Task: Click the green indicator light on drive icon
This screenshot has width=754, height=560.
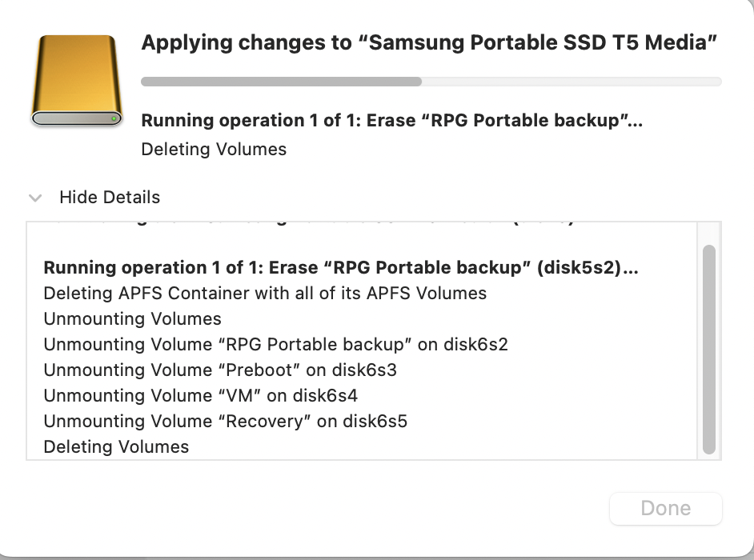Action: [x=114, y=118]
